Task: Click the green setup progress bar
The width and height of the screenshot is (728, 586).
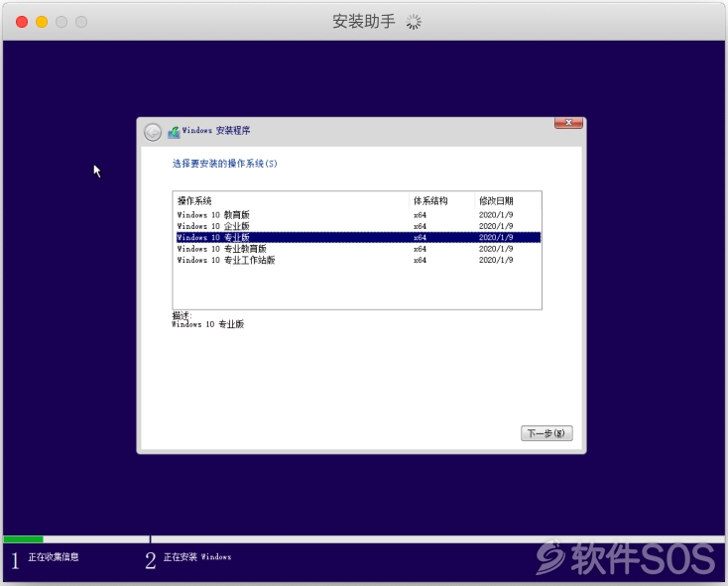Action: coord(23,539)
